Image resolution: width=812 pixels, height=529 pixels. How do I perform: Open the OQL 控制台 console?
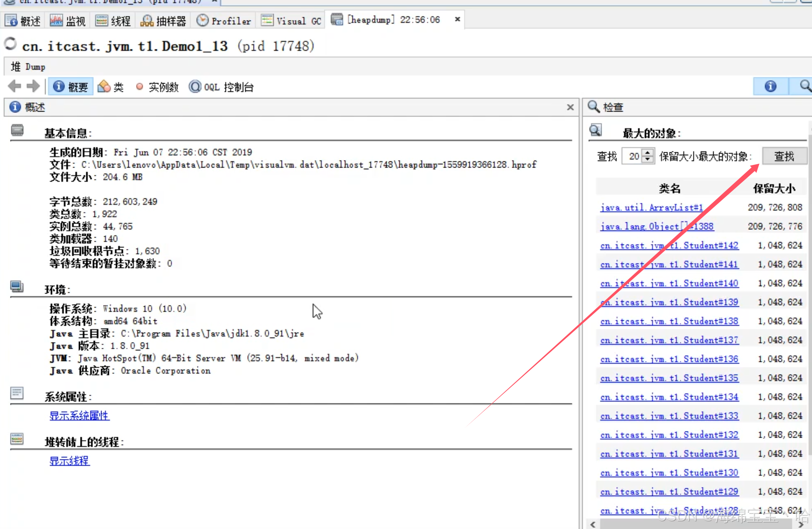[x=221, y=87]
